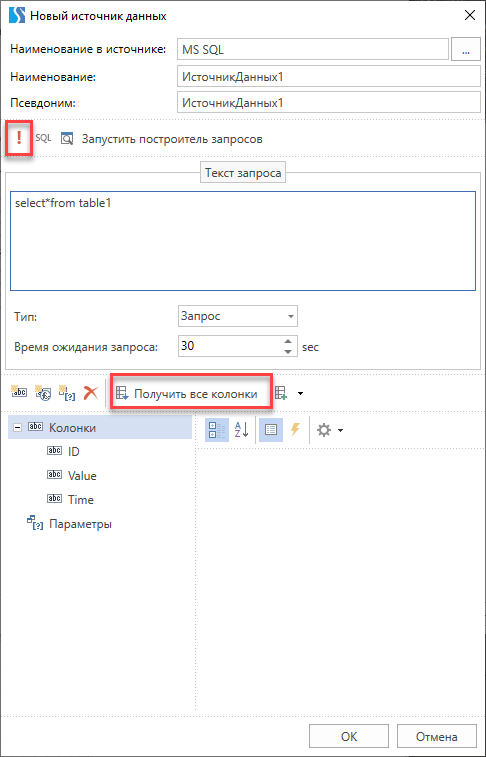Click the Наименование в источнике field (MS SQL)

[313, 50]
